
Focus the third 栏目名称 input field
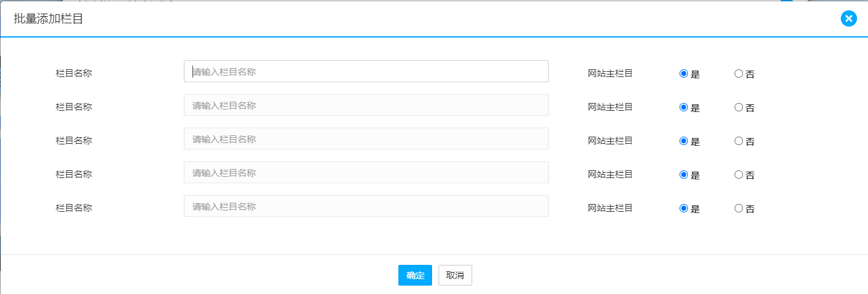(366, 139)
